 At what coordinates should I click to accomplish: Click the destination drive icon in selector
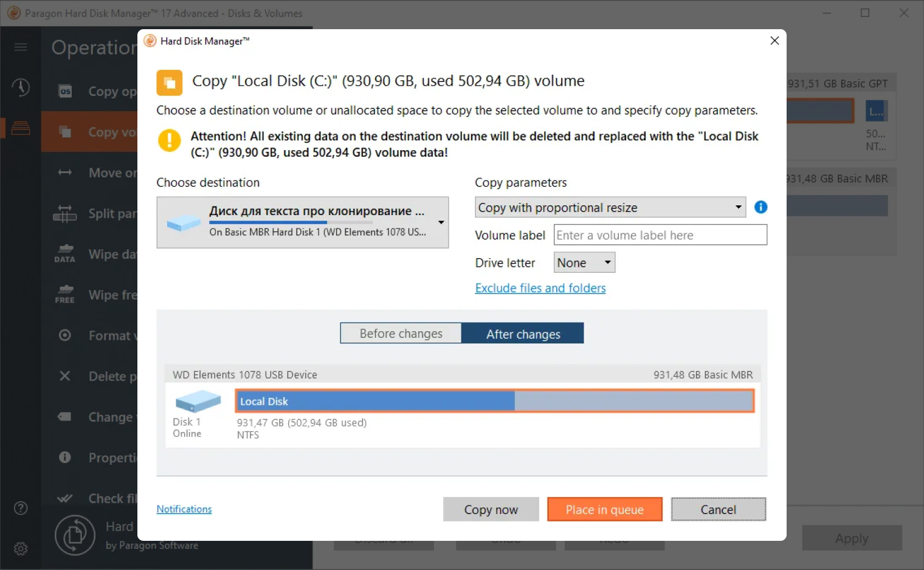pyautogui.click(x=184, y=224)
